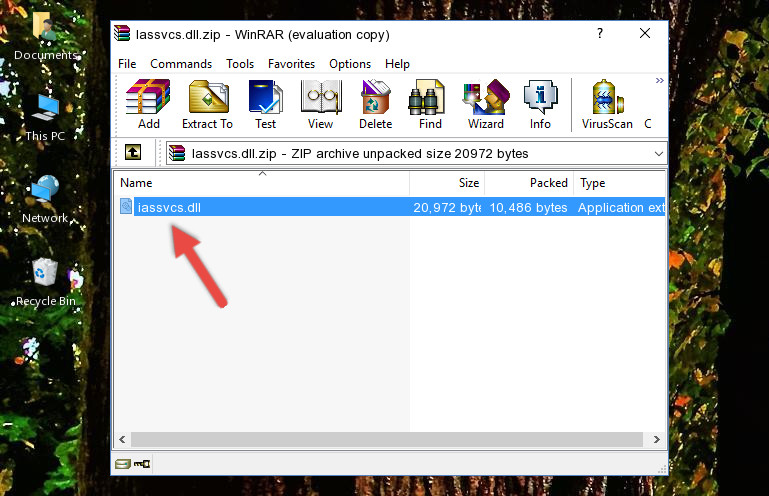Click the iassvcs.dll file icon
This screenshot has height=496, width=769.
pos(126,207)
